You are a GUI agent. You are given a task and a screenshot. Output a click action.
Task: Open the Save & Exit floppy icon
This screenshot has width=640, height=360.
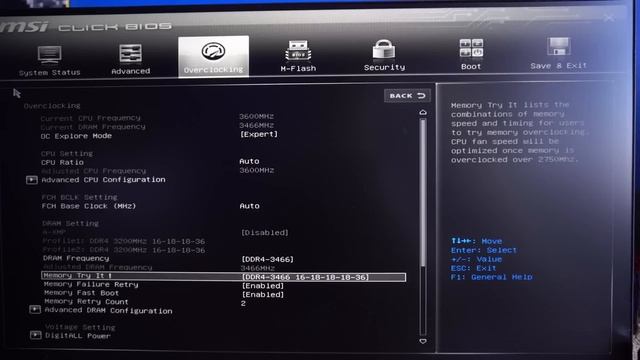558,47
